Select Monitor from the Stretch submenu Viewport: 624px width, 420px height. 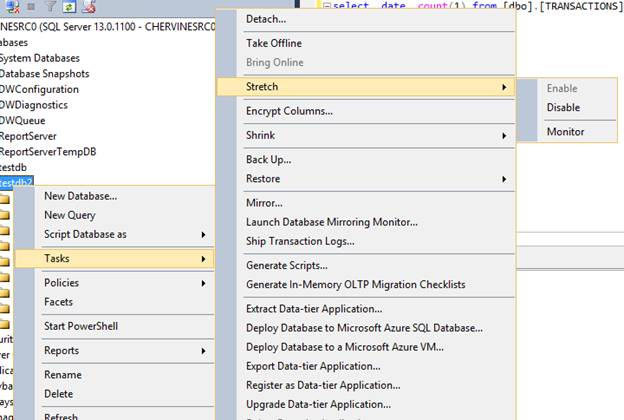tap(565, 132)
